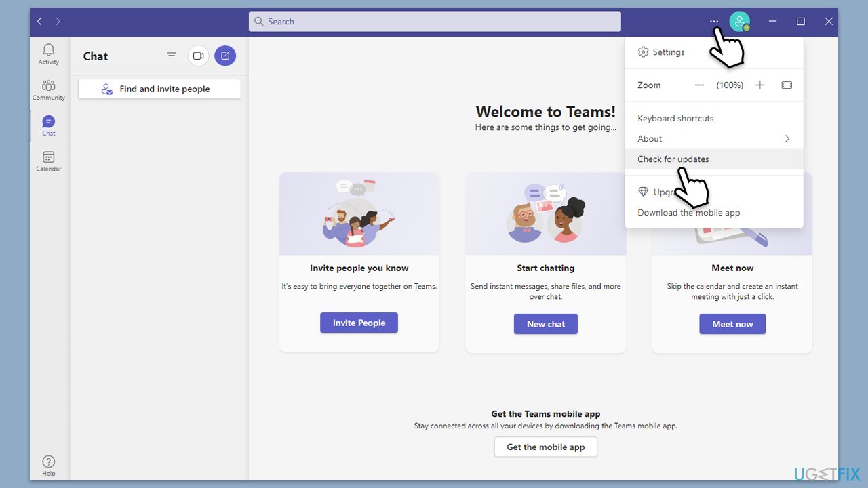Open the more options ellipsis menu
Image resolution: width=868 pixels, height=488 pixels.
(714, 21)
